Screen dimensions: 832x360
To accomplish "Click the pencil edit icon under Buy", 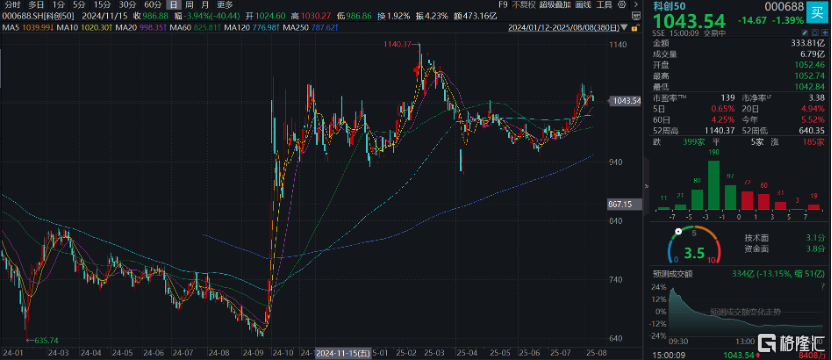I will 805,33.
